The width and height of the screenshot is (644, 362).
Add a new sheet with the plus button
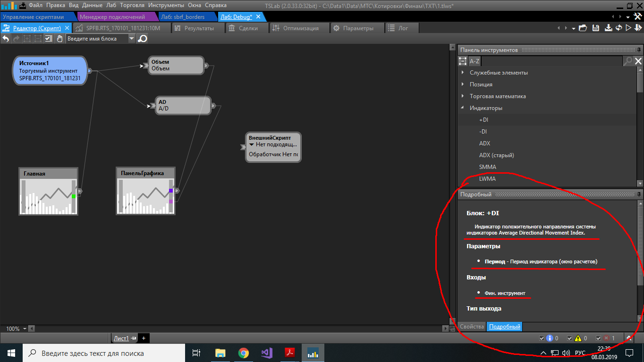click(x=144, y=338)
